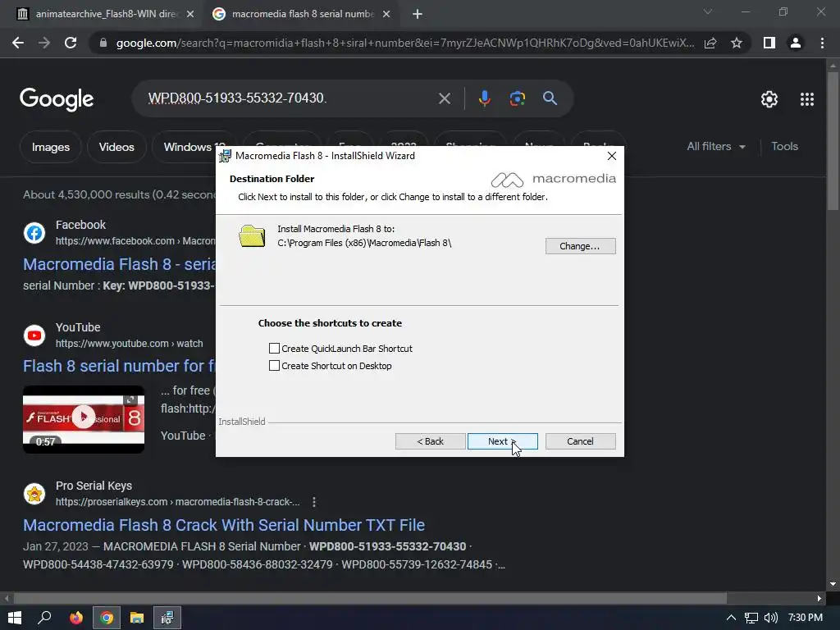The image size is (840, 630).
Task: Close the InstallShield Wizard dialog
Action: [x=612, y=156]
